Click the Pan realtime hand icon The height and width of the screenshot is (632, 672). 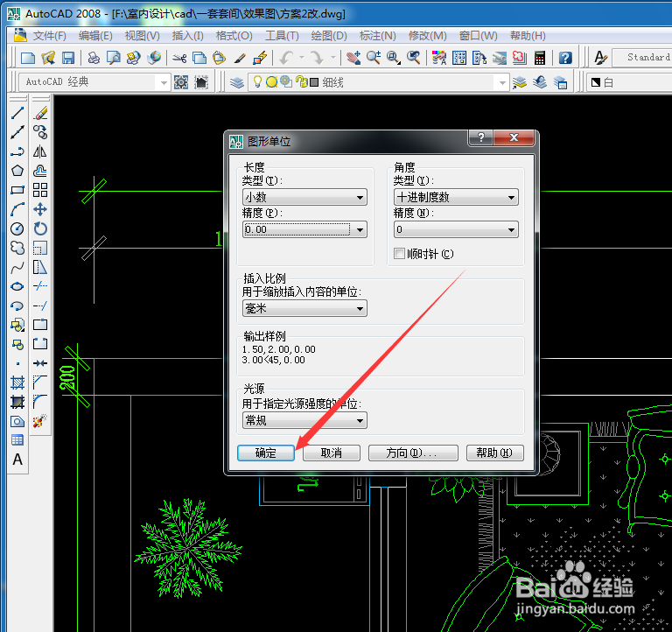tap(353, 58)
